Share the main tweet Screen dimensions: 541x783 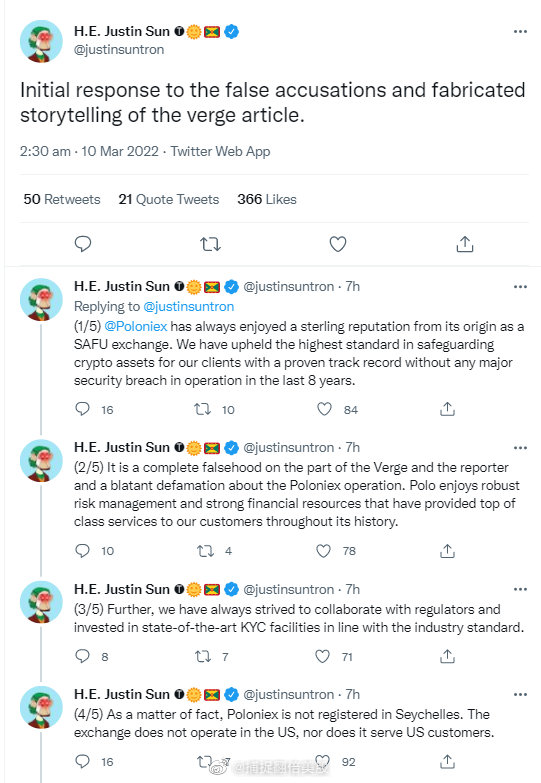(465, 244)
